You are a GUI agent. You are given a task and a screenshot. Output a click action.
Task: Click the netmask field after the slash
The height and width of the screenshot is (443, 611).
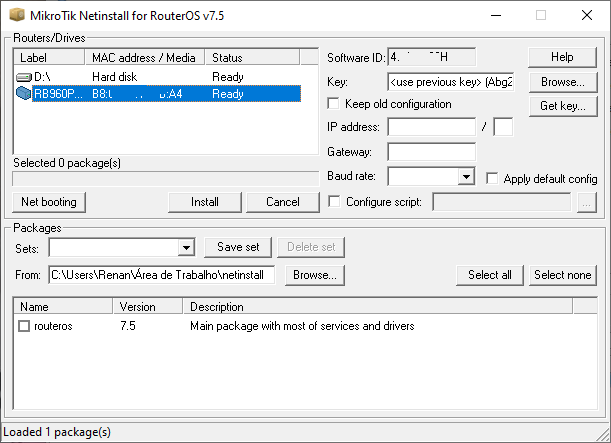click(x=503, y=127)
